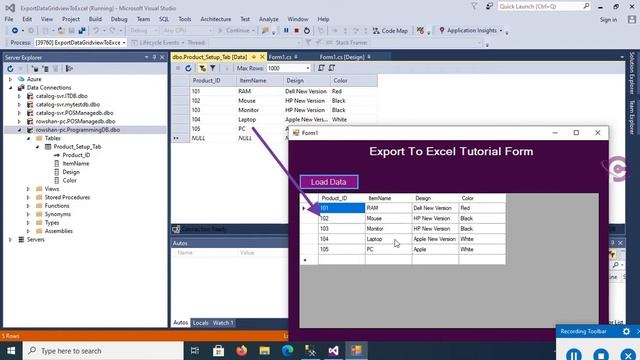This screenshot has height=360, width=640.
Task: Select the Product_ID column node
Action: coord(76,155)
